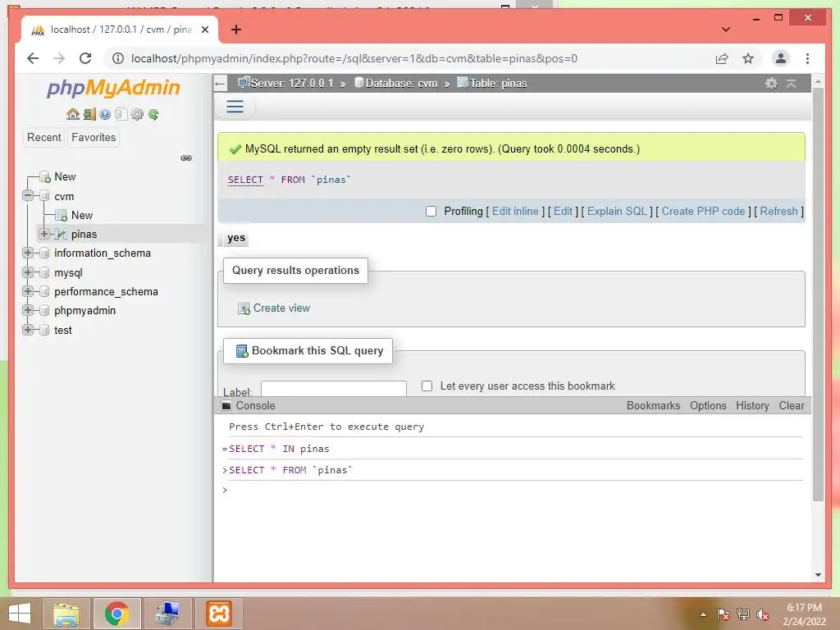Click Chrome icon in taskbar
Viewport: 840px width, 630px height.
(116, 614)
